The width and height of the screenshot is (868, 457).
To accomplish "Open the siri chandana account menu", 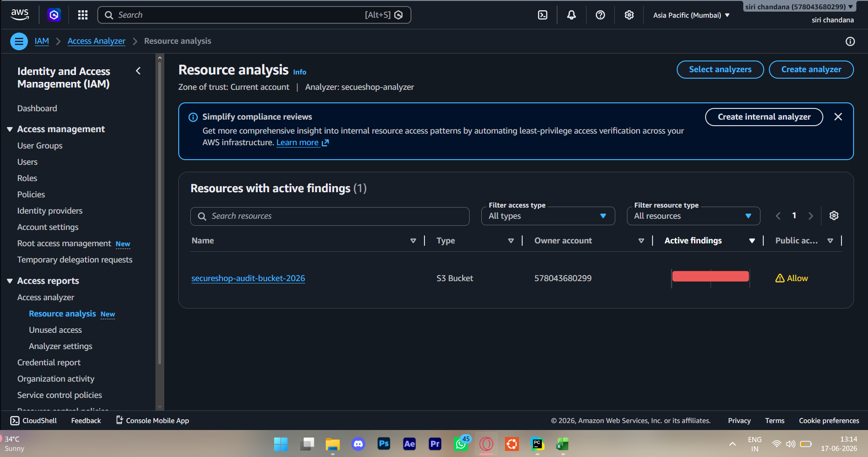I will 799,7.
